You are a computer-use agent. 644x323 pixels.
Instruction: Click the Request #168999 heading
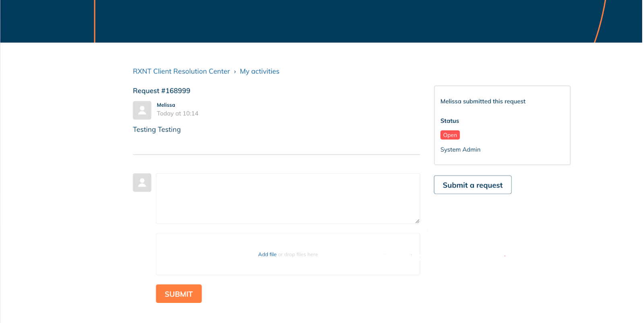click(161, 91)
